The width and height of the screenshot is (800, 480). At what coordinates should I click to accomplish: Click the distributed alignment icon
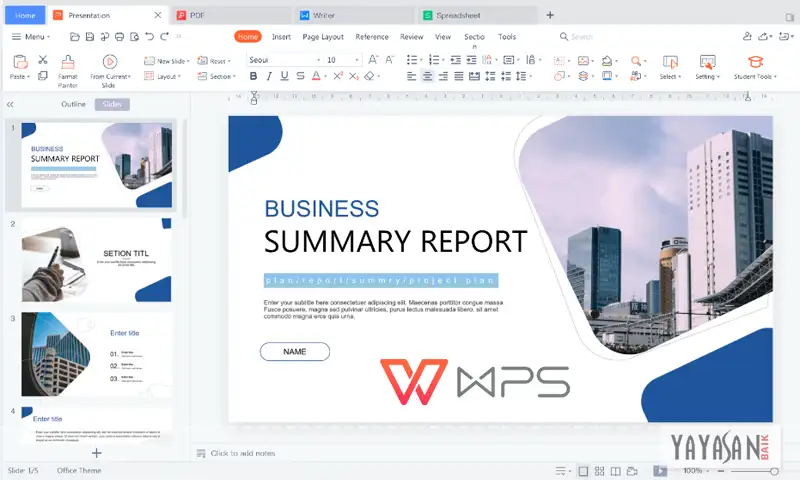tap(474, 76)
